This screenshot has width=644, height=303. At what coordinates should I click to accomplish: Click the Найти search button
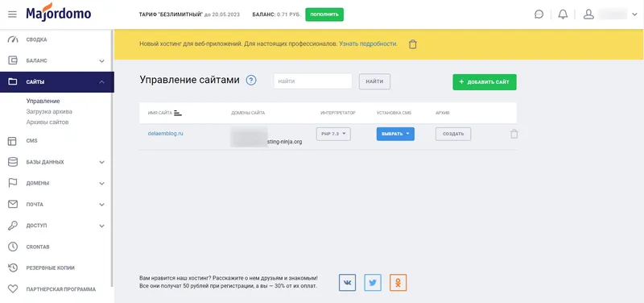(374, 81)
